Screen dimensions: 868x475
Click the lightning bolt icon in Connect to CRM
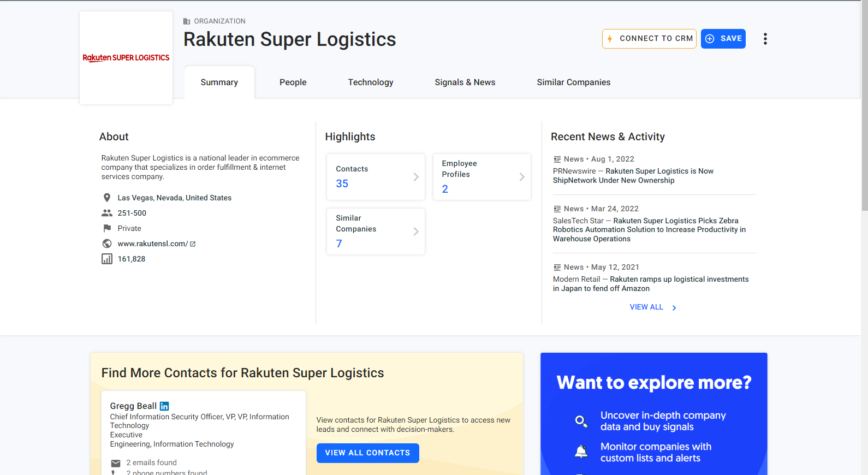[x=610, y=39]
